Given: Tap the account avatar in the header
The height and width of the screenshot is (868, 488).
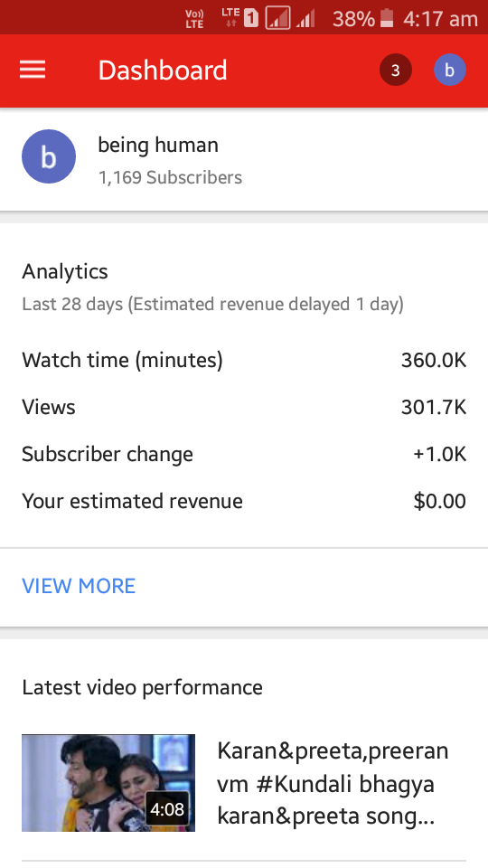Looking at the screenshot, I should pyautogui.click(x=450, y=71).
